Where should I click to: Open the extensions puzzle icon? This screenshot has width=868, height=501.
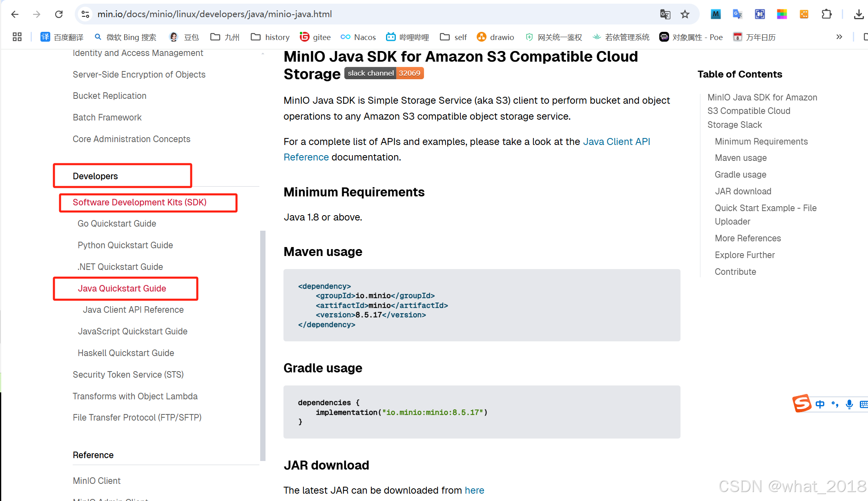826,14
